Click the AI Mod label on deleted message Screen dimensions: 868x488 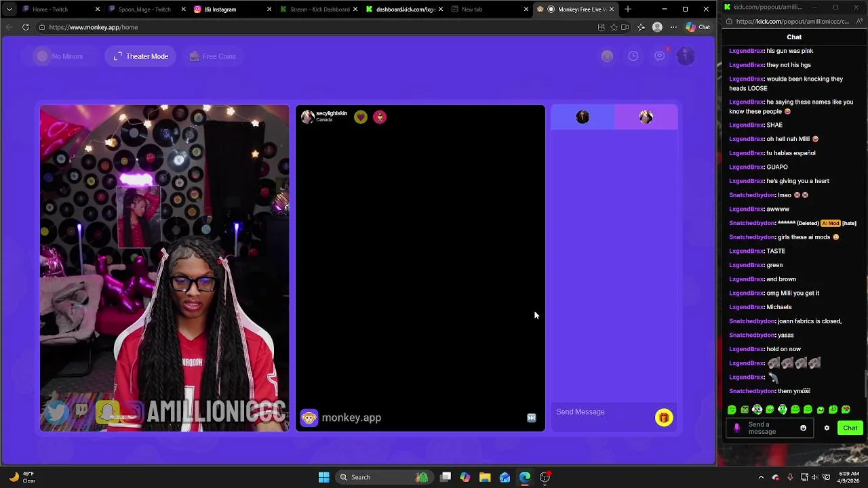(x=830, y=223)
